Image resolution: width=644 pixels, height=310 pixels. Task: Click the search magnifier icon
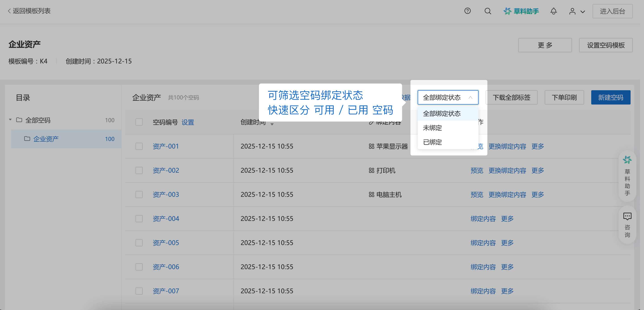click(x=487, y=11)
